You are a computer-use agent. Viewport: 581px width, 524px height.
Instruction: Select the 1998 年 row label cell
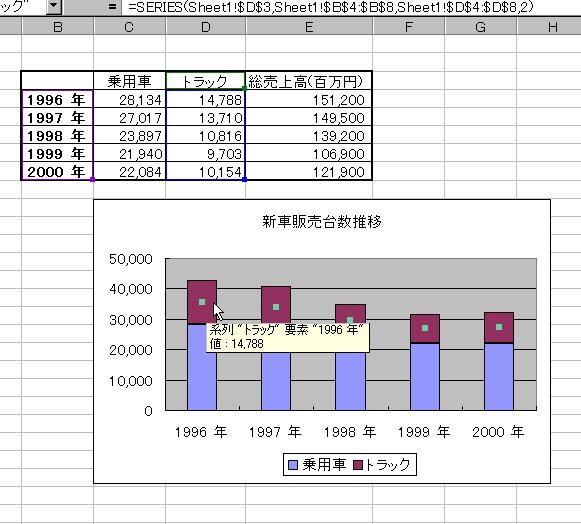(57, 135)
